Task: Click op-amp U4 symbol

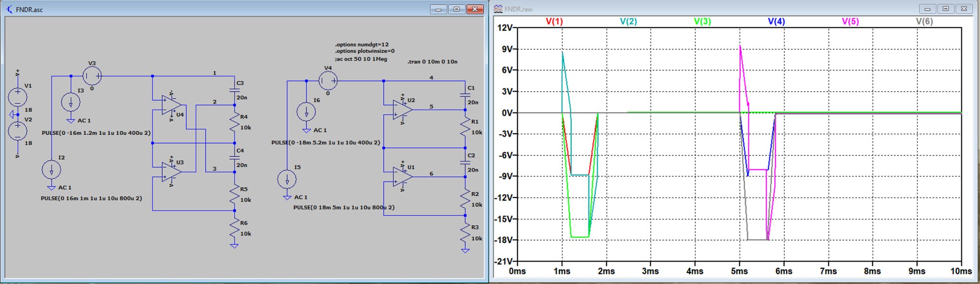Action: click(x=172, y=105)
